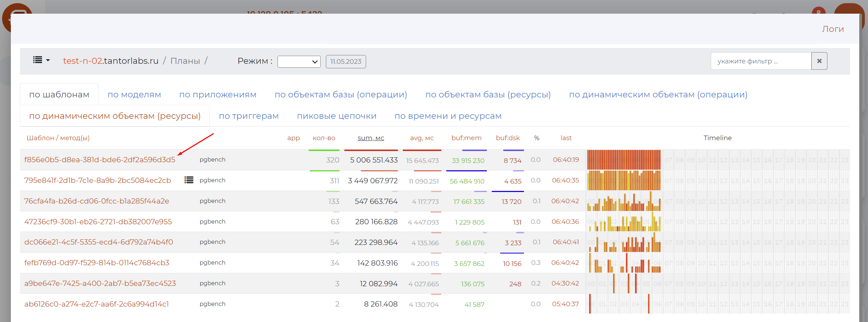The height and width of the screenshot is (322, 868).
Task: Select the по триггерам tab
Action: click(x=248, y=116)
